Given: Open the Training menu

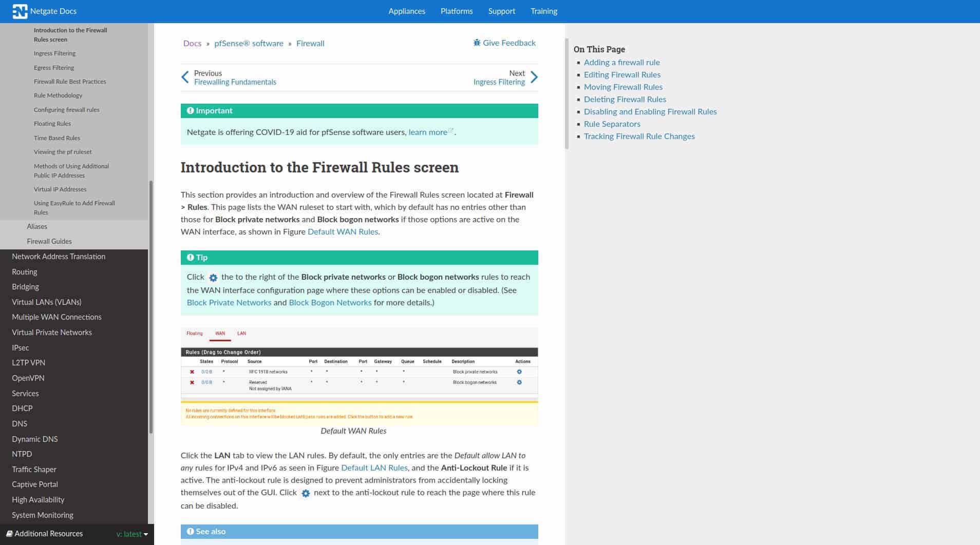Looking at the screenshot, I should coord(544,11).
